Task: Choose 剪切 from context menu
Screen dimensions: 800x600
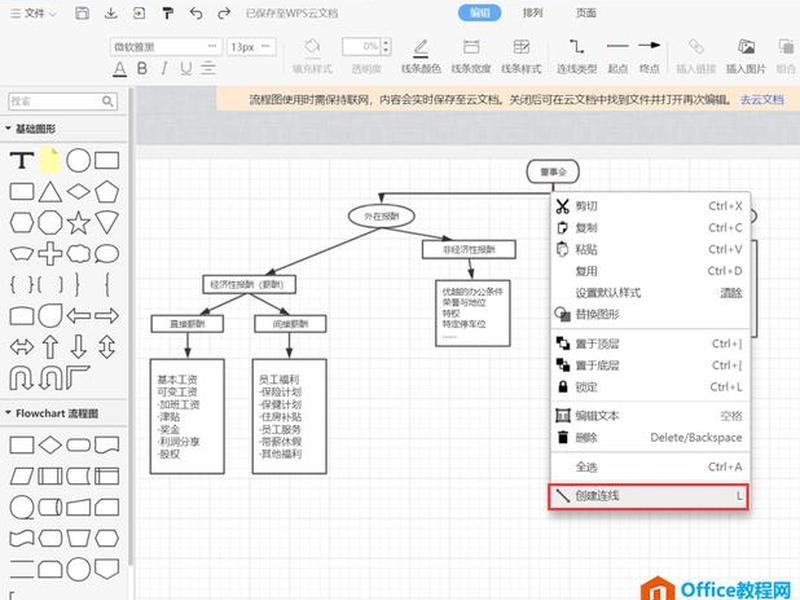Action: pyautogui.click(x=649, y=206)
